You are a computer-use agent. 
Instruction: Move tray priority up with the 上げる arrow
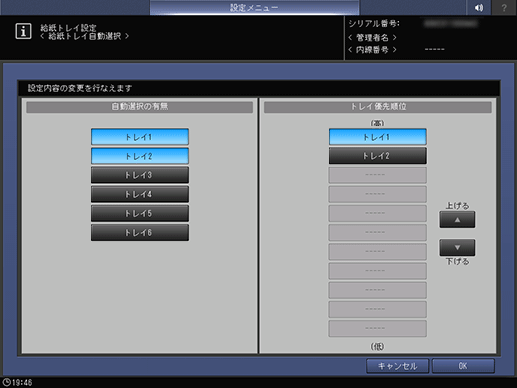click(457, 220)
